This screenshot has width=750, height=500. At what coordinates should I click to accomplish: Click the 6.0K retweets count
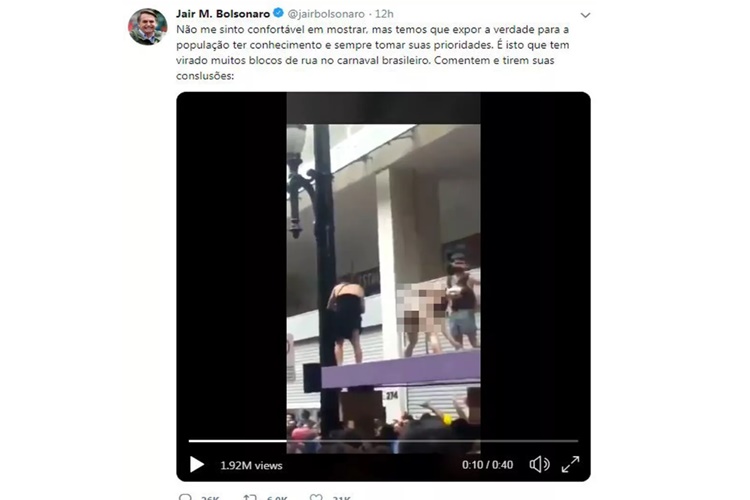[x=277, y=498]
